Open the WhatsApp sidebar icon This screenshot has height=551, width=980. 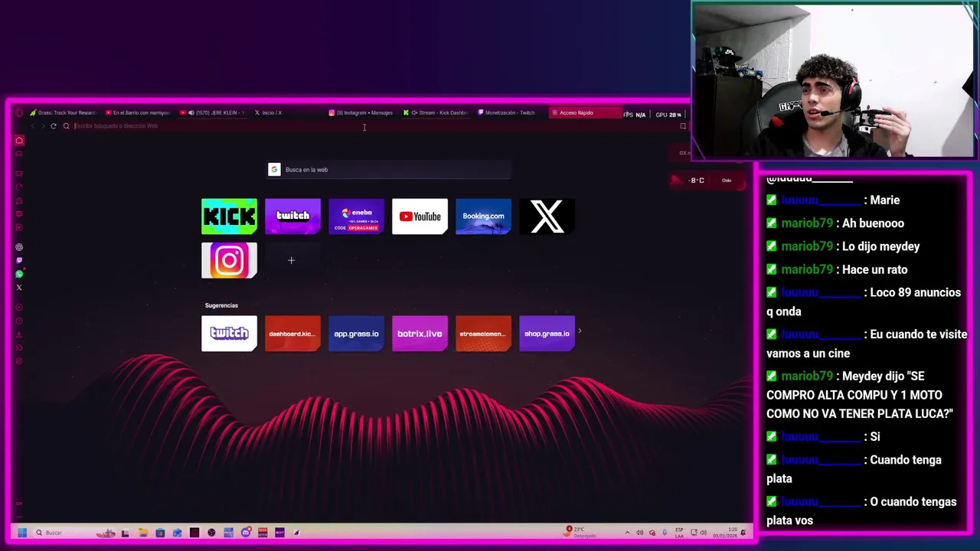point(19,274)
